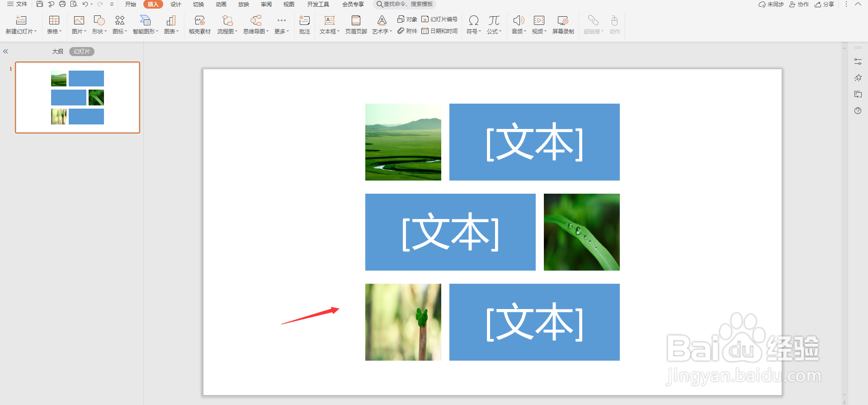868x405 pixels.
Task: Open the Shapes (形状) tool
Action: click(99, 20)
